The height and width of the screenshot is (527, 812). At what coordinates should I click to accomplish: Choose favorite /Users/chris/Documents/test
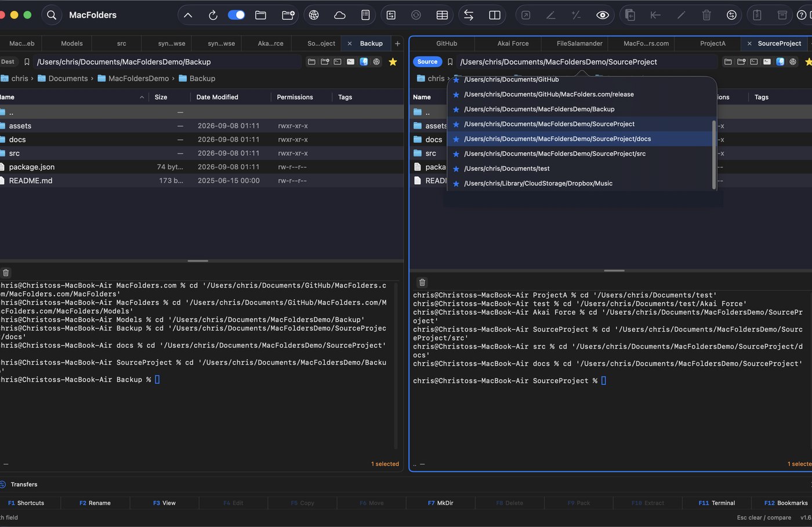580,169
